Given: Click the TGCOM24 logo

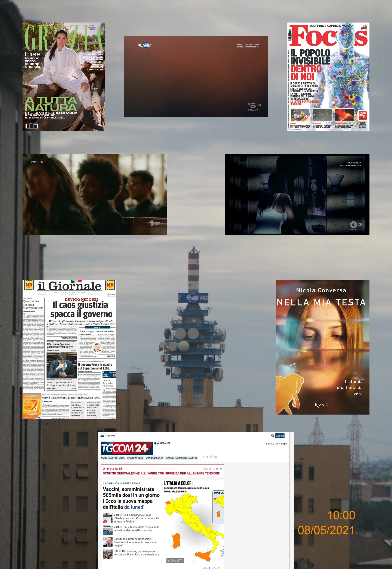Looking at the screenshot, I should pos(127,448).
